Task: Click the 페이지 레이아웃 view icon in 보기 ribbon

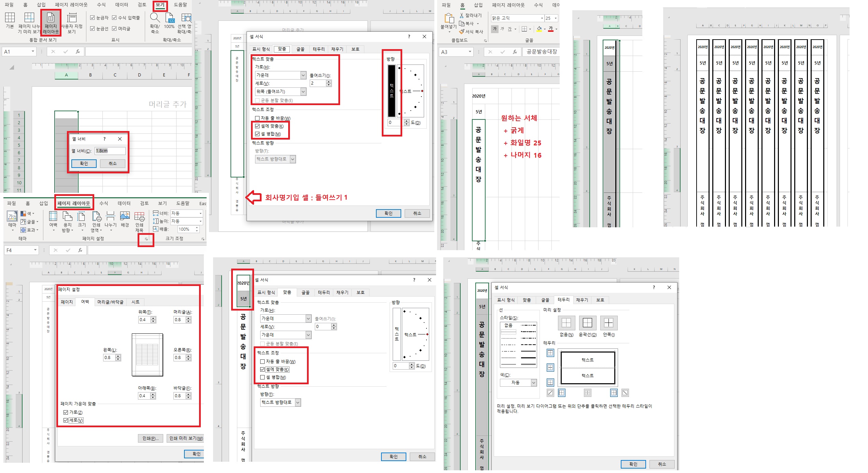Action: 51,18
